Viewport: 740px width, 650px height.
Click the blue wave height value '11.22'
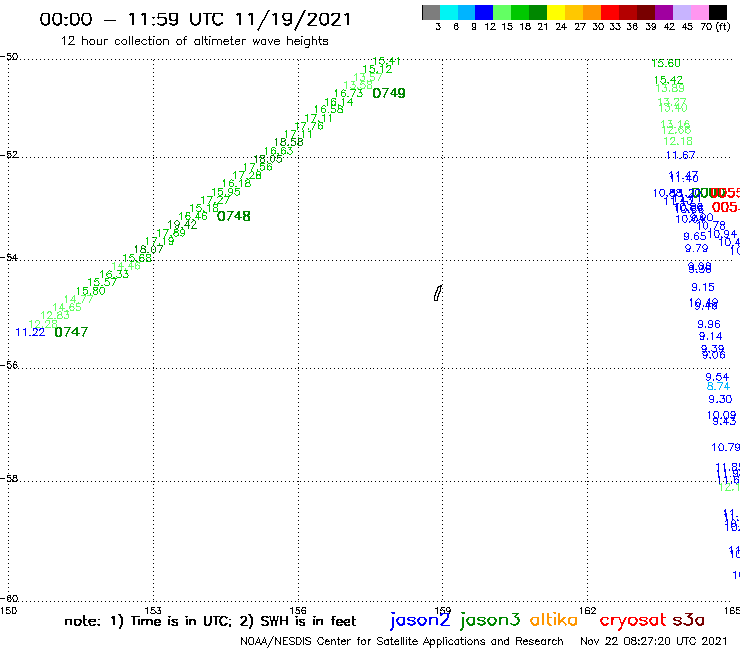pyautogui.click(x=30, y=332)
